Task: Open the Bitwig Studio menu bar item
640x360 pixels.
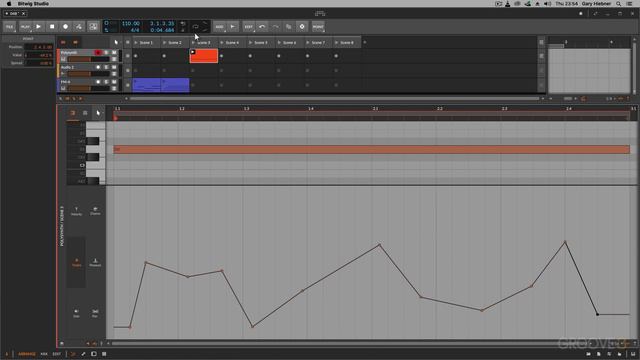Action: click(x=33, y=4)
